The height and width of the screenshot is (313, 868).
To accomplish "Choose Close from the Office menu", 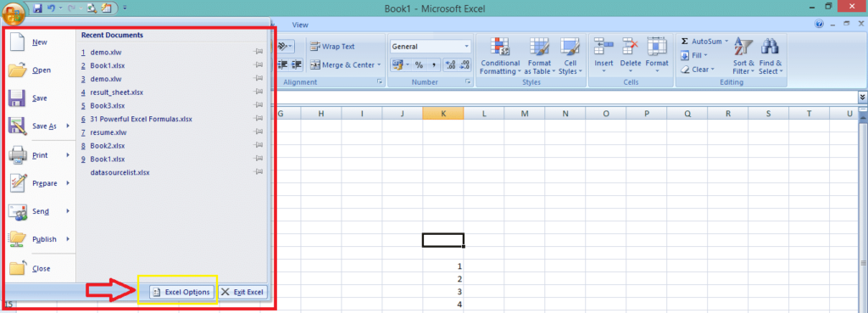I will tap(41, 269).
